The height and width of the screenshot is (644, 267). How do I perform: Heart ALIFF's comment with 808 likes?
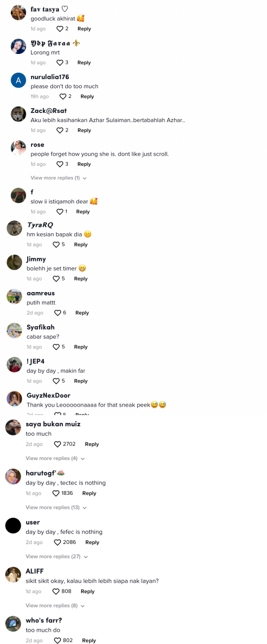56,592
